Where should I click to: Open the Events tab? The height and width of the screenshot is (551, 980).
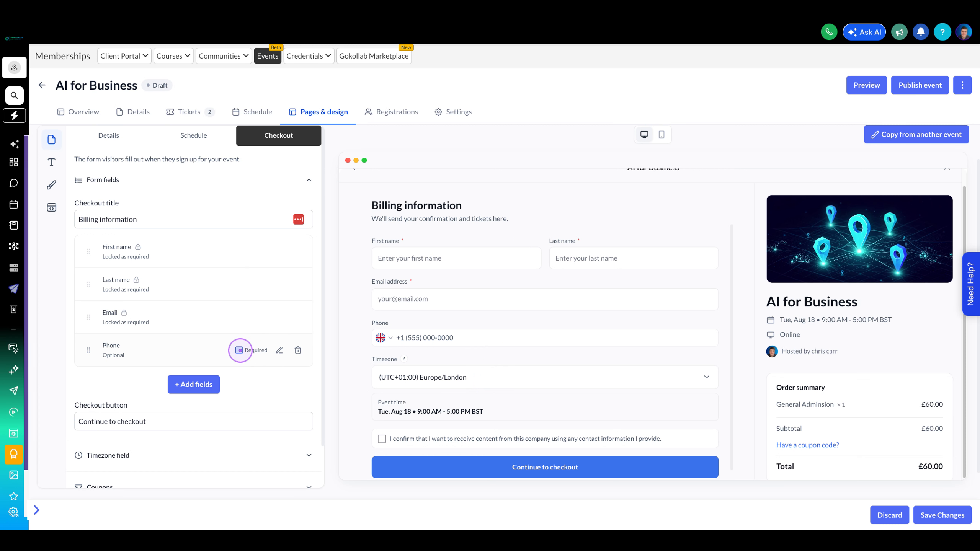pyautogui.click(x=268, y=56)
